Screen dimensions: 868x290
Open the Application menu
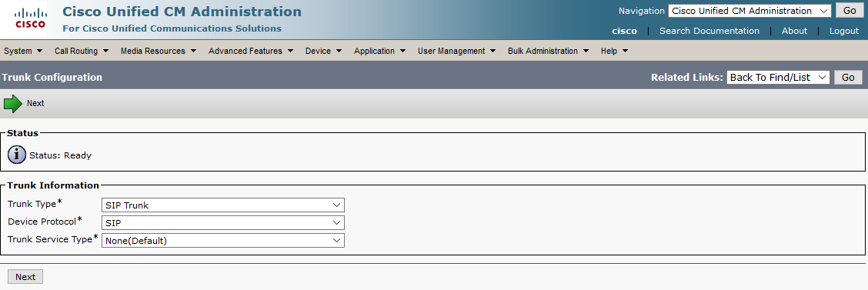(x=380, y=51)
